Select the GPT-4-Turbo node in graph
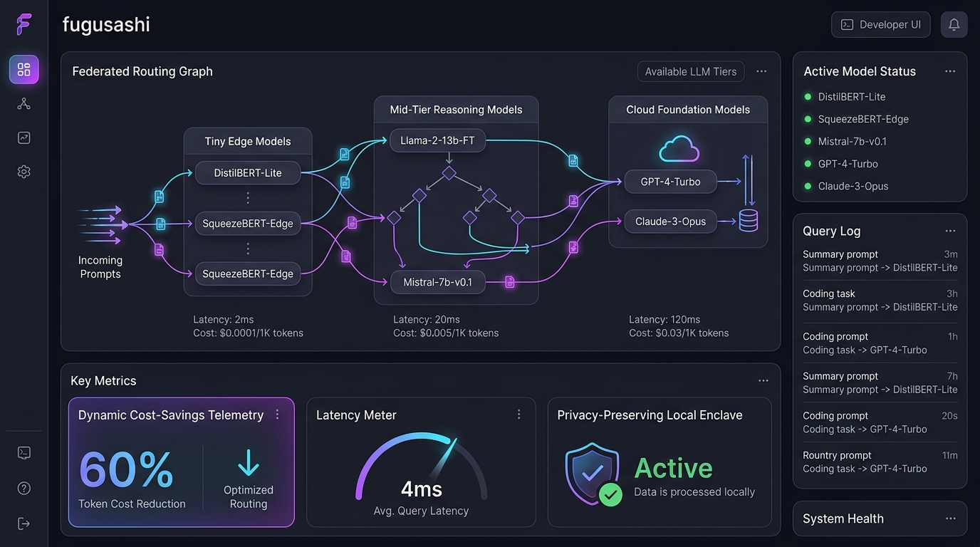This screenshot has height=547, width=980. [670, 182]
